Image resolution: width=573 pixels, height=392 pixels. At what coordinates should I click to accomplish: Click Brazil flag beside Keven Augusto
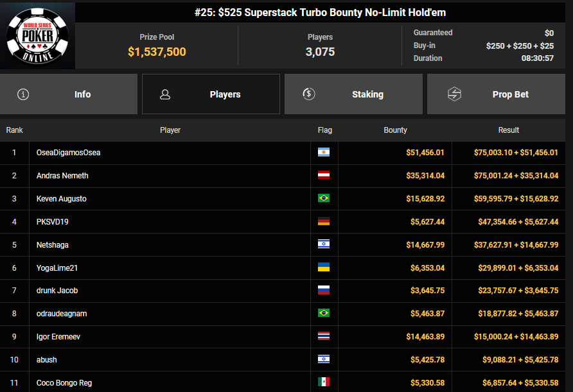point(324,199)
